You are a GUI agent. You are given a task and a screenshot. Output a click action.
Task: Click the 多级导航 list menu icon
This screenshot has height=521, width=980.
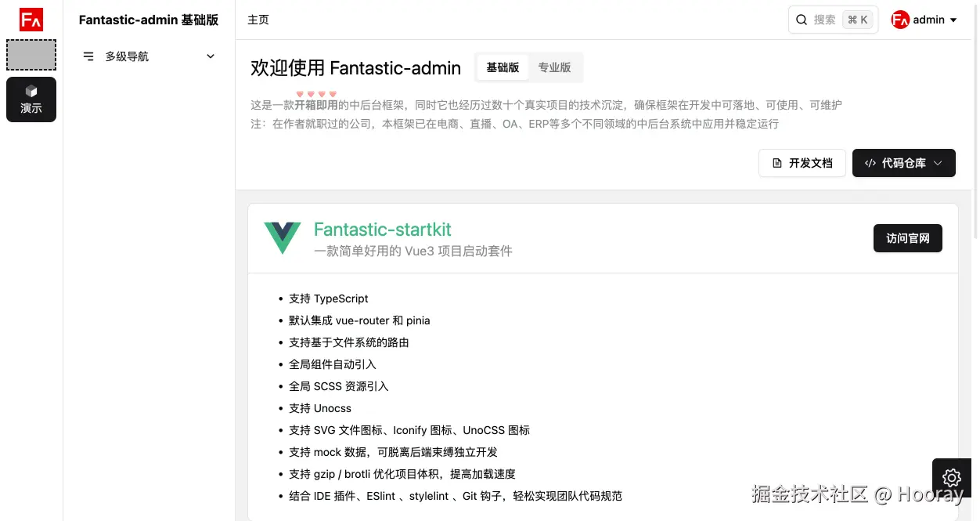[88, 56]
